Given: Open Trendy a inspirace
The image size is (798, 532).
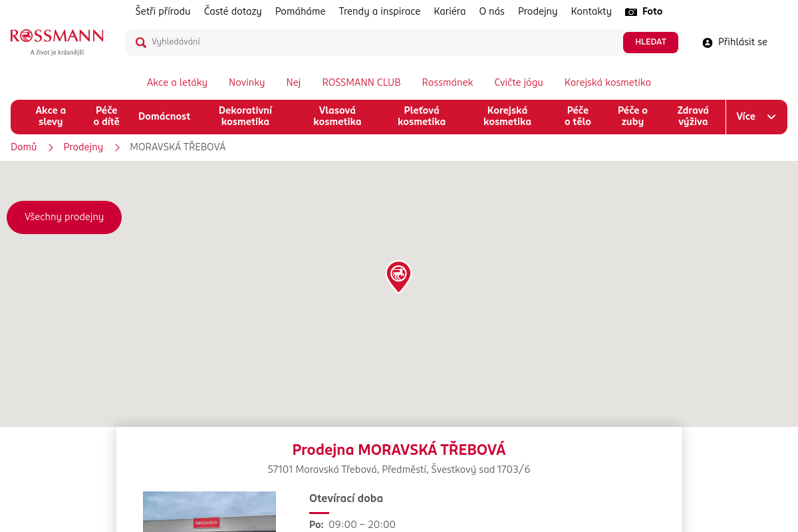Looking at the screenshot, I should 380,11.
